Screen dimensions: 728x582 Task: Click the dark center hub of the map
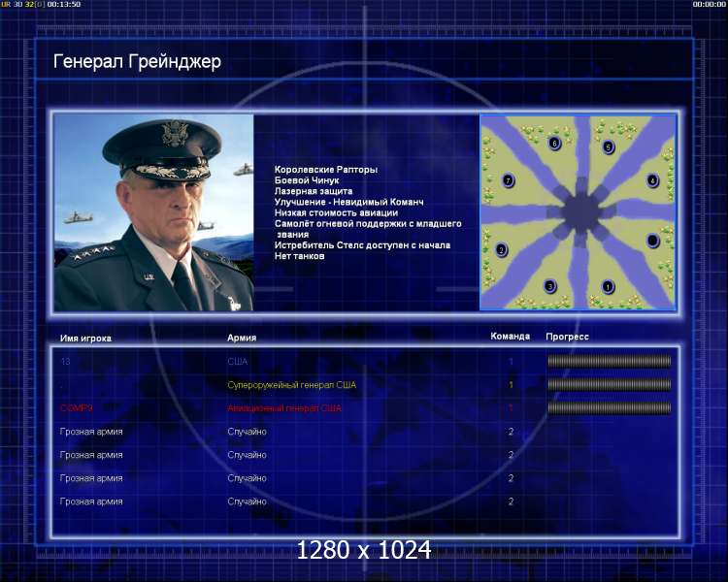click(580, 211)
